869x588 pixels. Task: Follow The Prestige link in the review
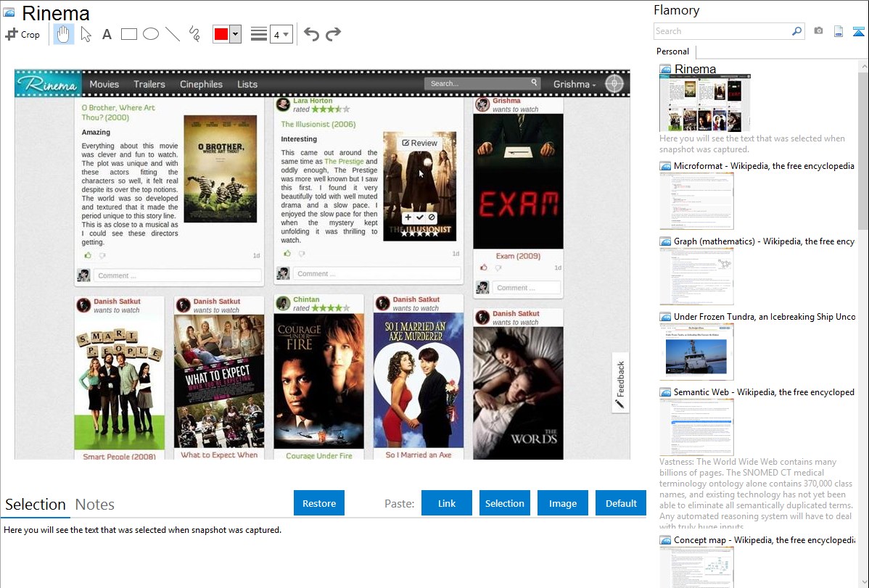pyautogui.click(x=344, y=161)
